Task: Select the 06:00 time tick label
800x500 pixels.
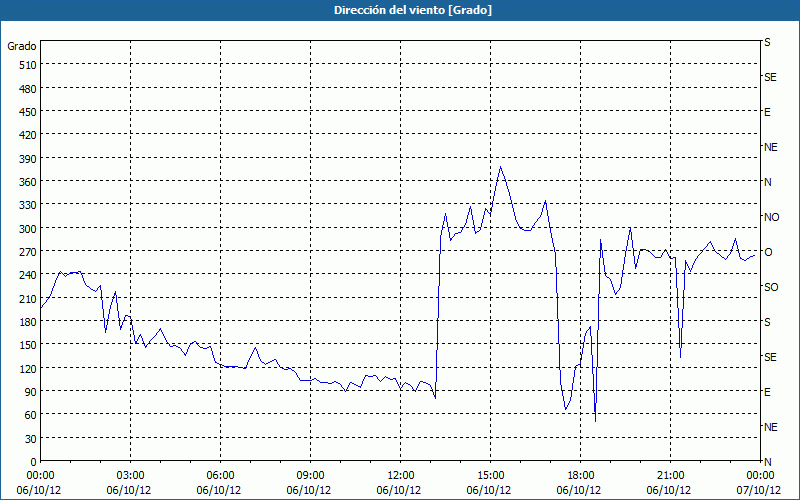Action: (x=220, y=476)
